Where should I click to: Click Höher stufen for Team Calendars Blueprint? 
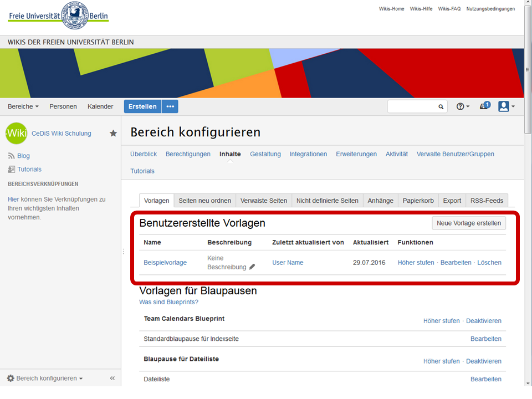442,321
